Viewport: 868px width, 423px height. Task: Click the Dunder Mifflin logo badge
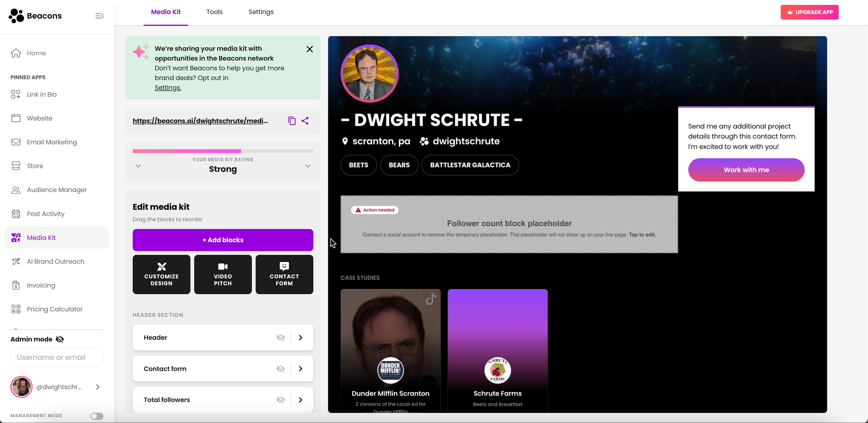[x=391, y=370]
